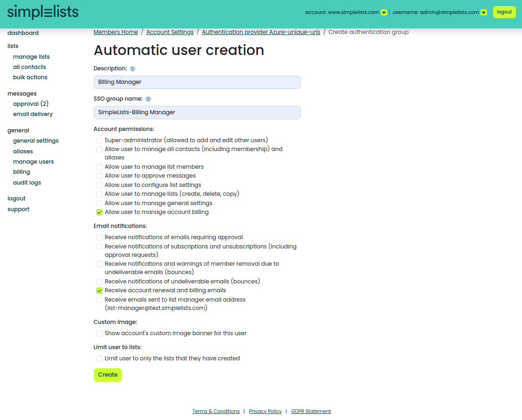Click the account: www.simplelists.com text
The width and height of the screenshot is (522, 420).
(x=342, y=12)
